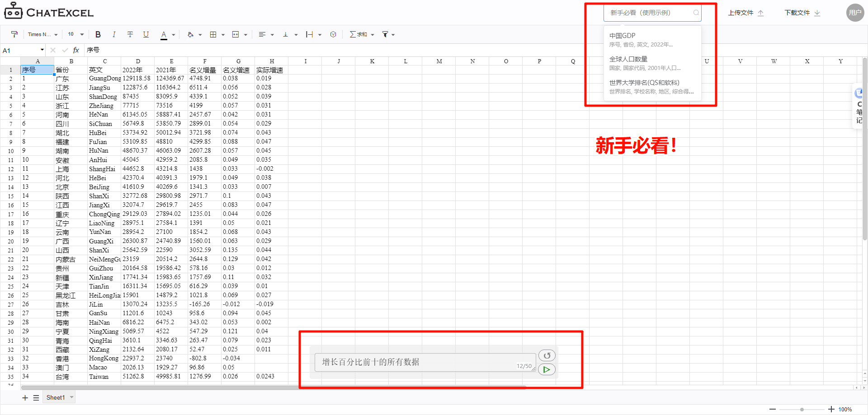Image resolution: width=868 pixels, height=415 pixels.
Task: Select the 全球人口数量 example
Action: click(x=652, y=63)
